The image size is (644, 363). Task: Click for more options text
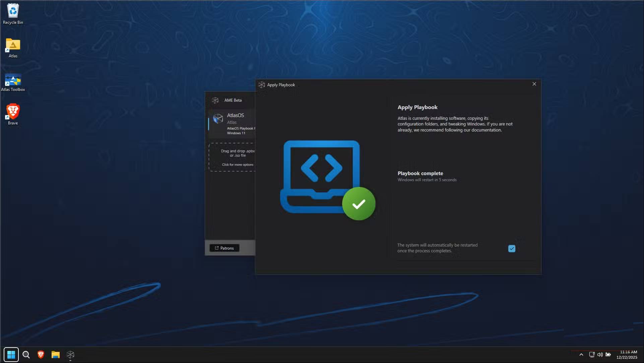(238, 165)
